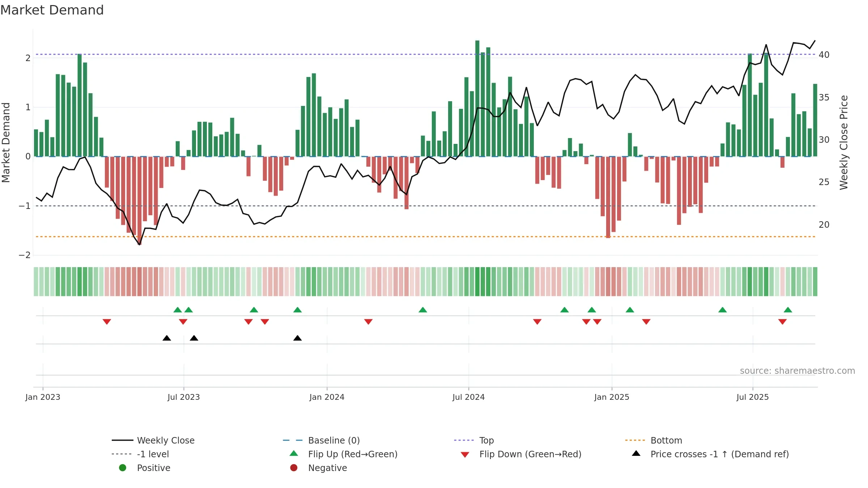The width and height of the screenshot is (868, 488).
Task: Click black Price crosses -1 triangle in legend
Action: (x=636, y=453)
